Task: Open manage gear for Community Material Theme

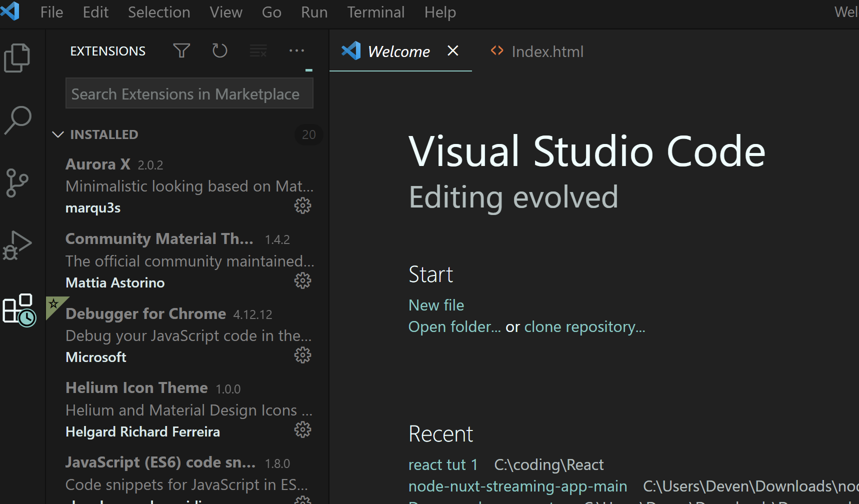Action: [302, 280]
